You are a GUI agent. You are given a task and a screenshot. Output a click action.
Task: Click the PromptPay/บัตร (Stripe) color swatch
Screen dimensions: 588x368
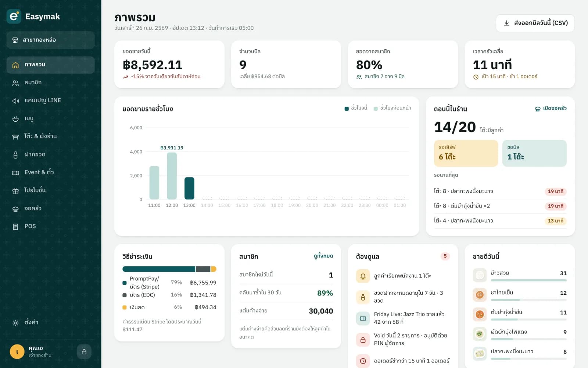(125, 283)
